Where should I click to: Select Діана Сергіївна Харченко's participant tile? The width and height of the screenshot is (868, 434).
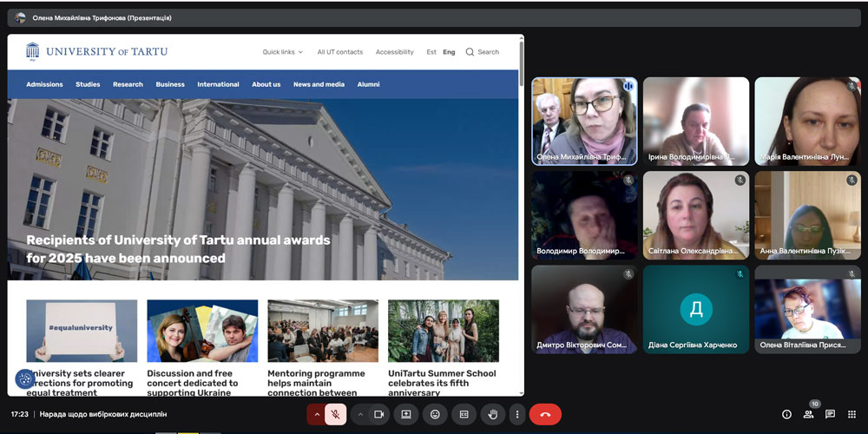click(695, 309)
